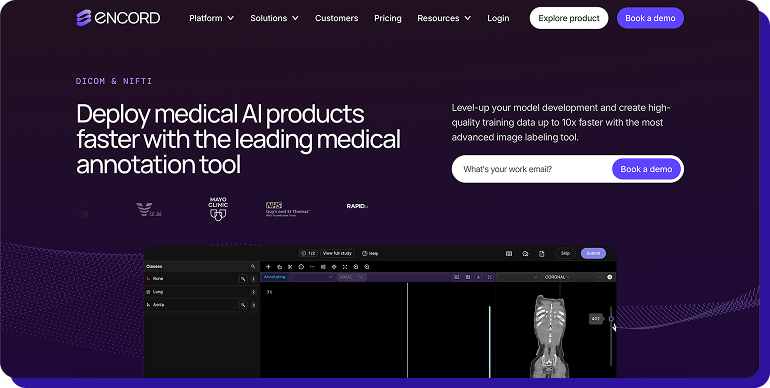Click the Annotating status tag
770x388 pixels.
(275, 277)
